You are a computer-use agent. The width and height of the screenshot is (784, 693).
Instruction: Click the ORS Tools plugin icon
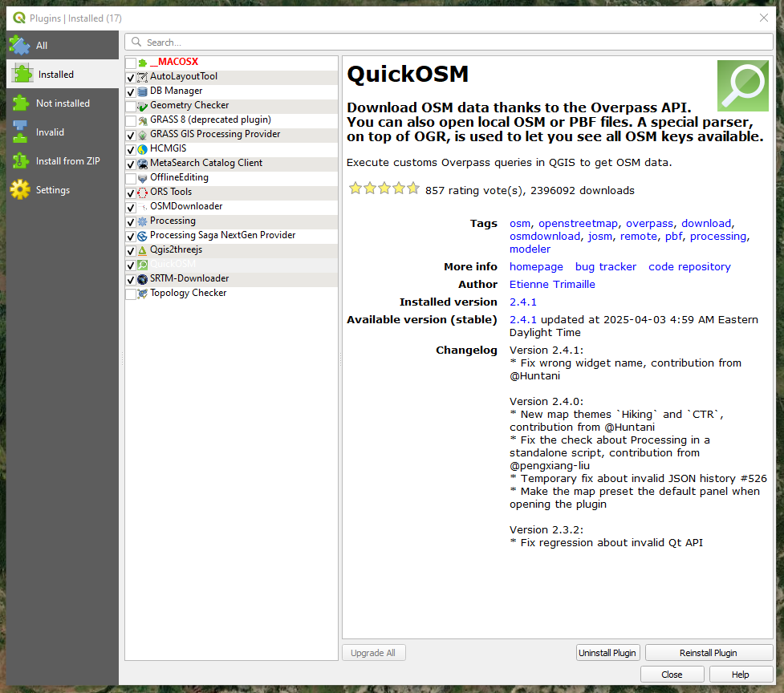pyautogui.click(x=142, y=192)
